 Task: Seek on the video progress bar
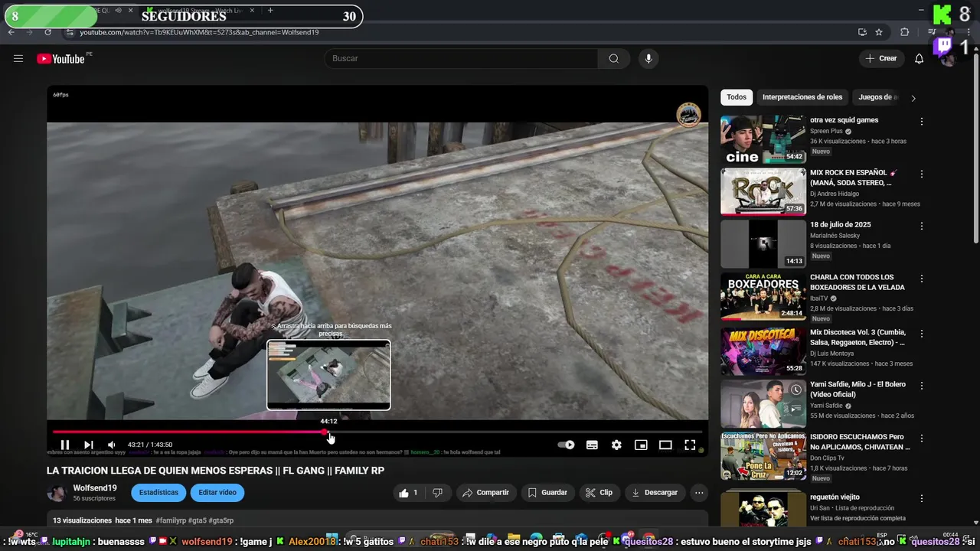tap(377, 432)
